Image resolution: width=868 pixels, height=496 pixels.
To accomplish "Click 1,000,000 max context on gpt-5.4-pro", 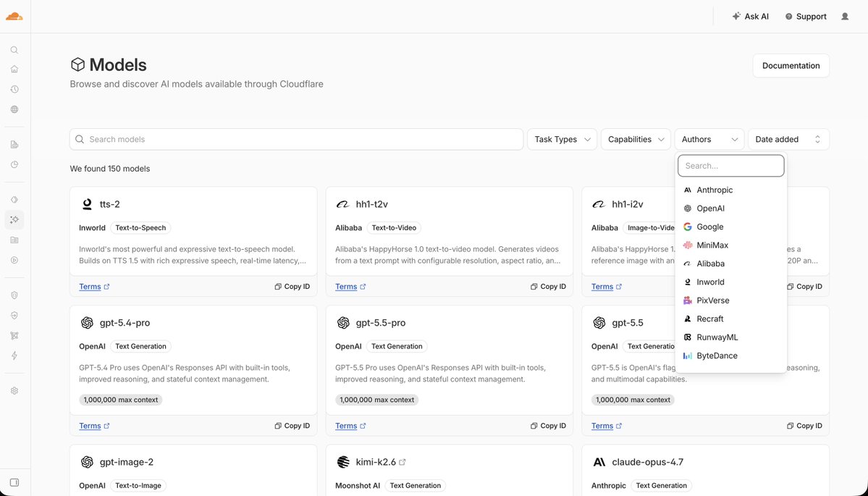I will (x=121, y=400).
